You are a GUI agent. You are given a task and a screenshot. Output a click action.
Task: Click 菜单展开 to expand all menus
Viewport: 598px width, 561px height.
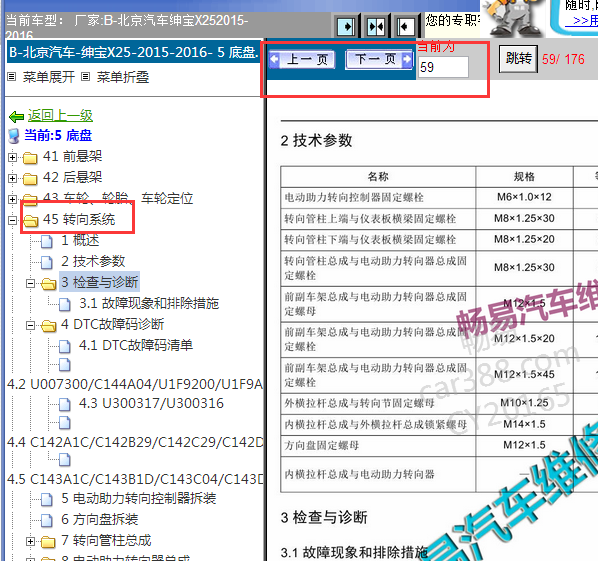(x=48, y=77)
